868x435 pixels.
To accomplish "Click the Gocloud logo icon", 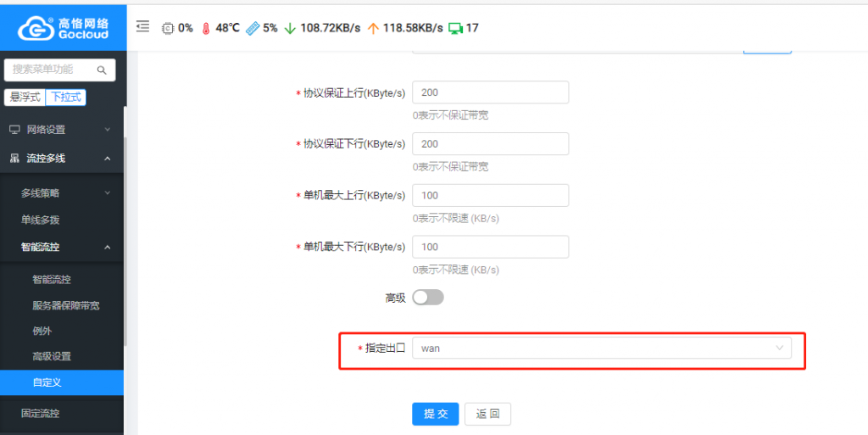I will 36,28.
